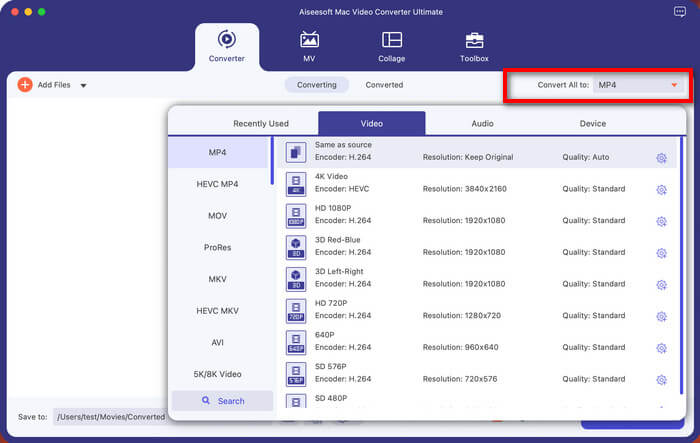Select MP4 in the format list
Viewport: 700px width, 443px height.
click(218, 152)
